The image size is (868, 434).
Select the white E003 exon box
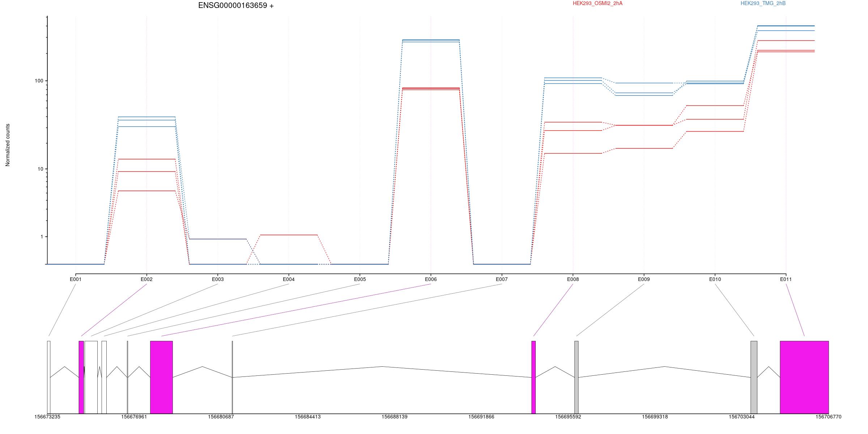point(91,377)
